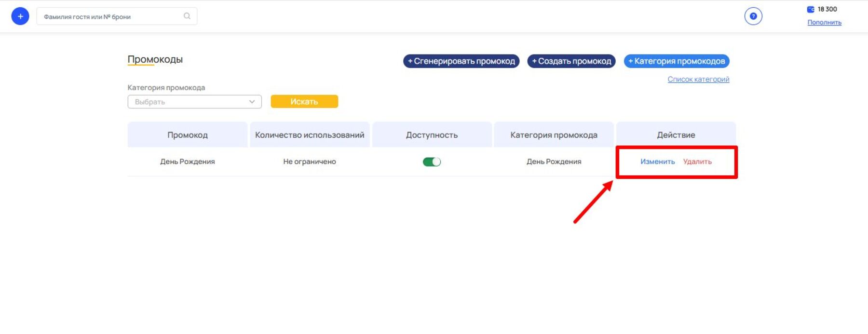The width and height of the screenshot is (868, 334).
Task: Click the Промокод column header
Action: [188, 135]
